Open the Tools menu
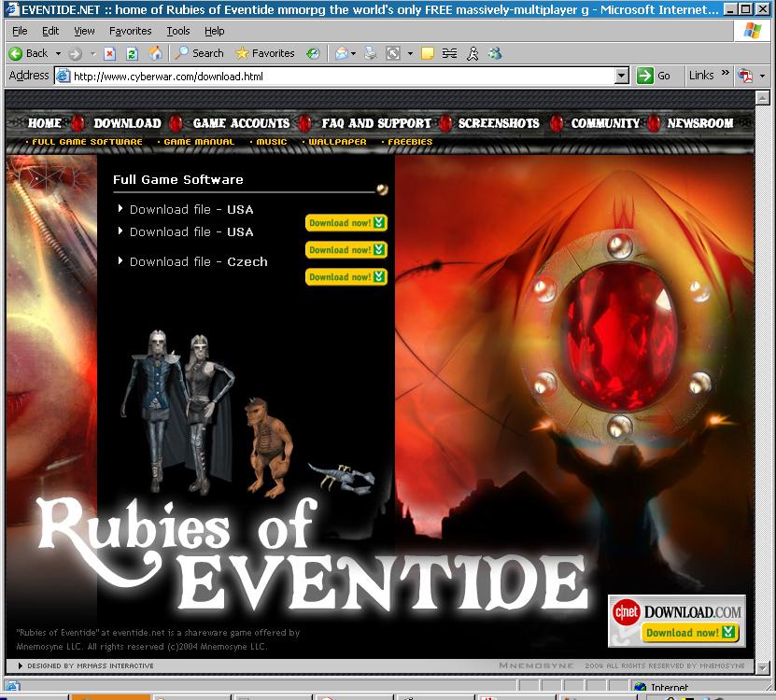The height and width of the screenshot is (700, 776). tap(178, 31)
